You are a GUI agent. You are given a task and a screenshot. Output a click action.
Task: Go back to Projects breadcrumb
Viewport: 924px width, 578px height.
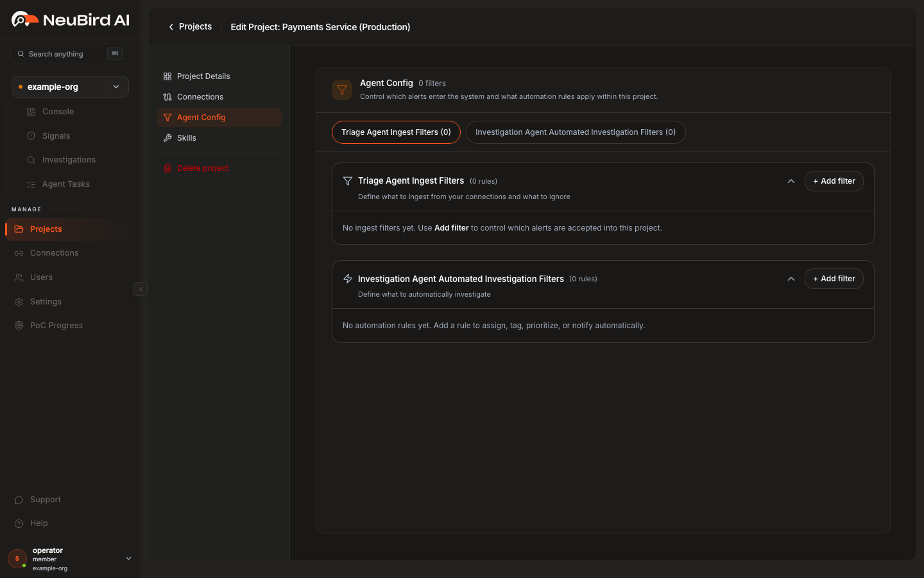point(195,27)
